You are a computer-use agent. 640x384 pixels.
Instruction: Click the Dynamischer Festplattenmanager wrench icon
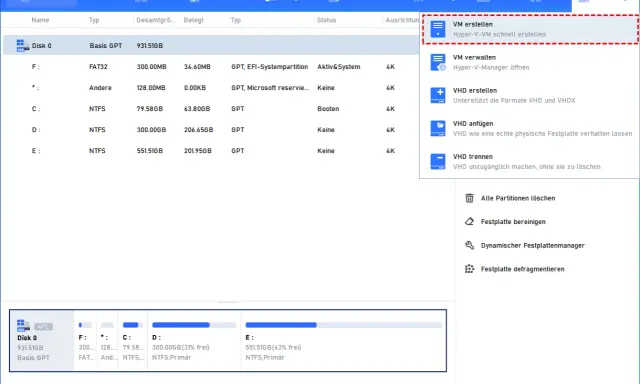[469, 245]
